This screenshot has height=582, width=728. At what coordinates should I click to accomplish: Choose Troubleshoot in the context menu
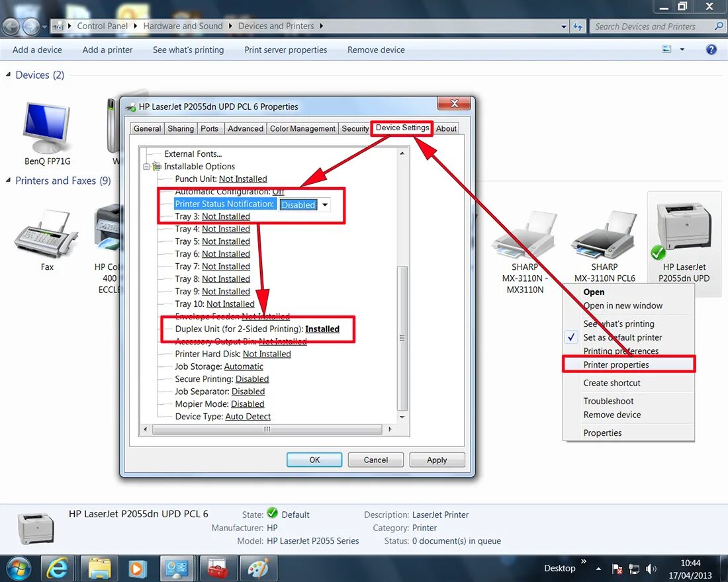pos(629,401)
